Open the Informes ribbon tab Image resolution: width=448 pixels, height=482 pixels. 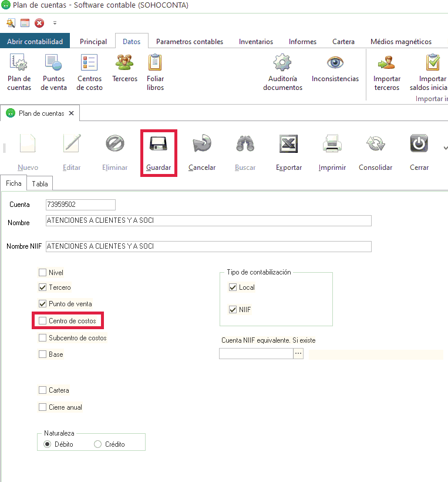point(302,42)
